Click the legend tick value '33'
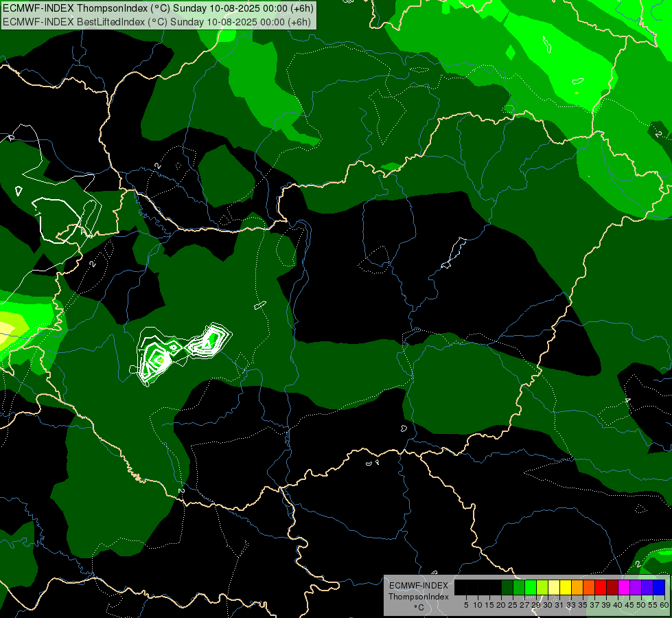Screen dimensions: 672x618 pos(571,605)
